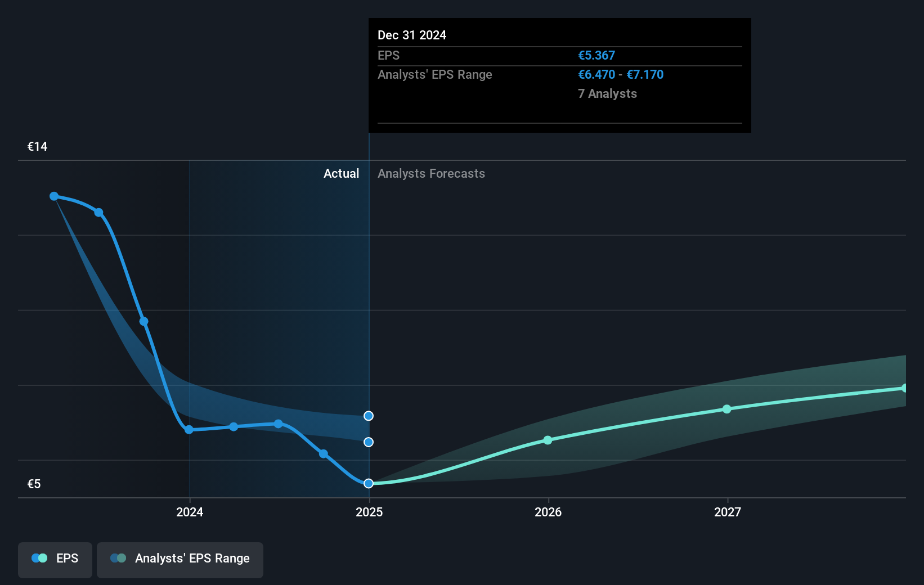Toggle the EPS legend button
Viewport: 924px width, 585px height.
click(55, 560)
